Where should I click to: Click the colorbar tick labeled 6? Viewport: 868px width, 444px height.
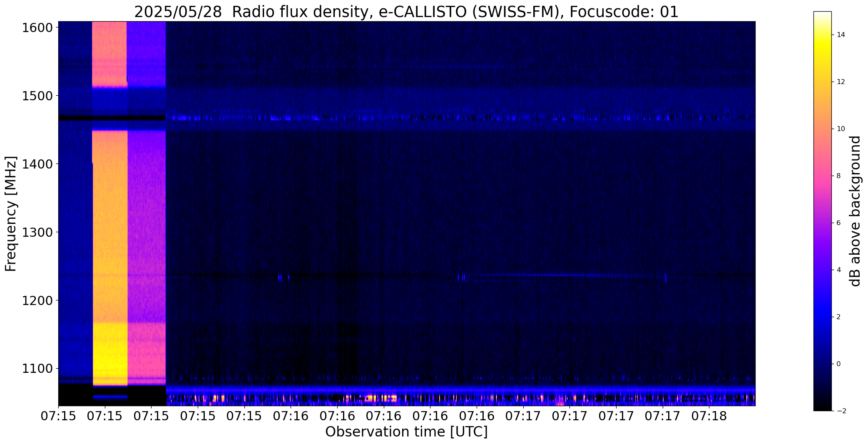coord(838,223)
